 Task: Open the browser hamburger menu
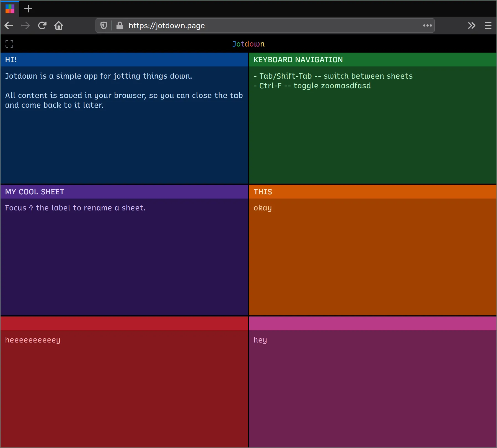(488, 26)
